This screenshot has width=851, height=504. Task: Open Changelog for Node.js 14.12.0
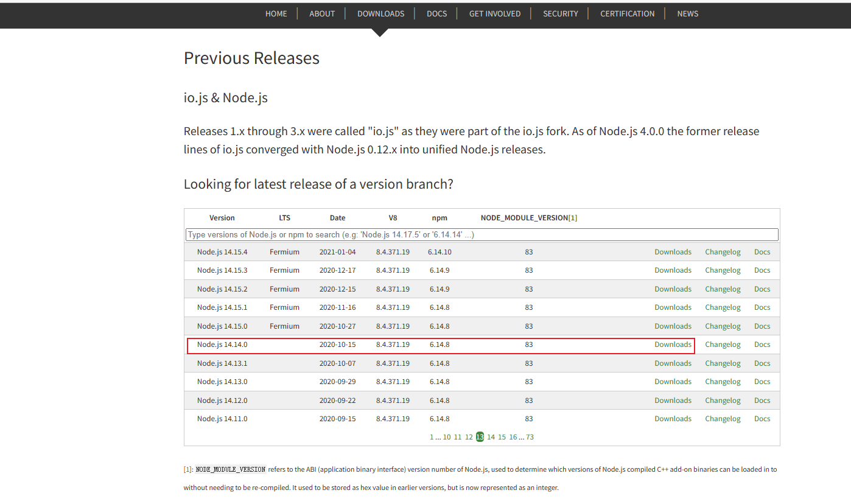(x=723, y=401)
